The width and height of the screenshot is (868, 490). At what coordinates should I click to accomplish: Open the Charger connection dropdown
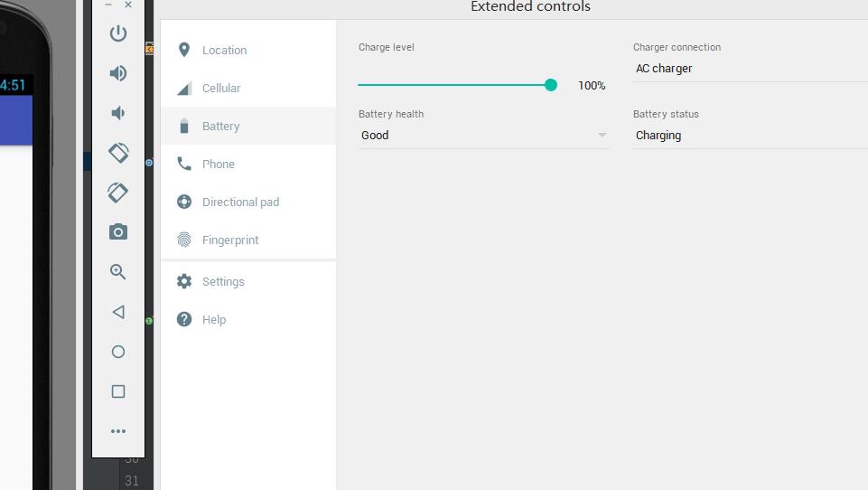750,69
